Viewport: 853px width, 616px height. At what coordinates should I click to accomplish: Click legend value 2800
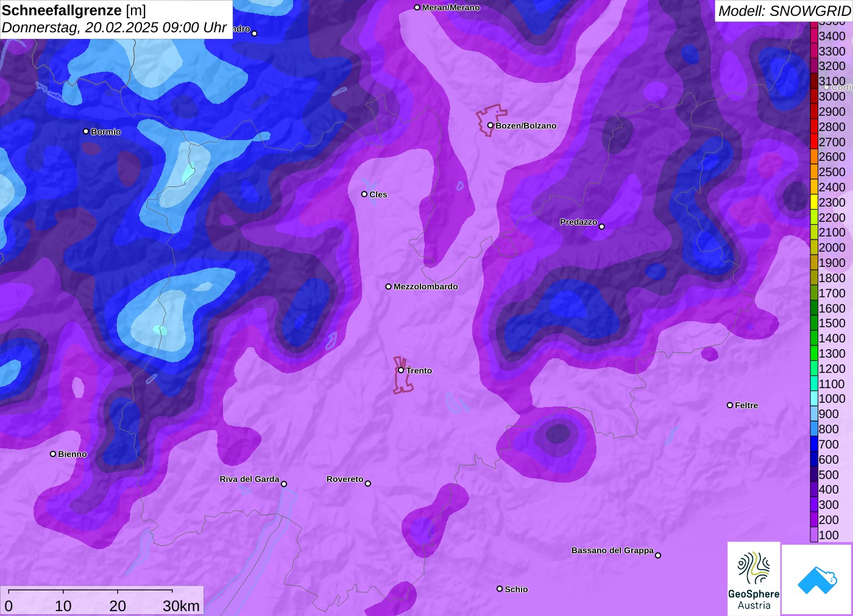832,127
